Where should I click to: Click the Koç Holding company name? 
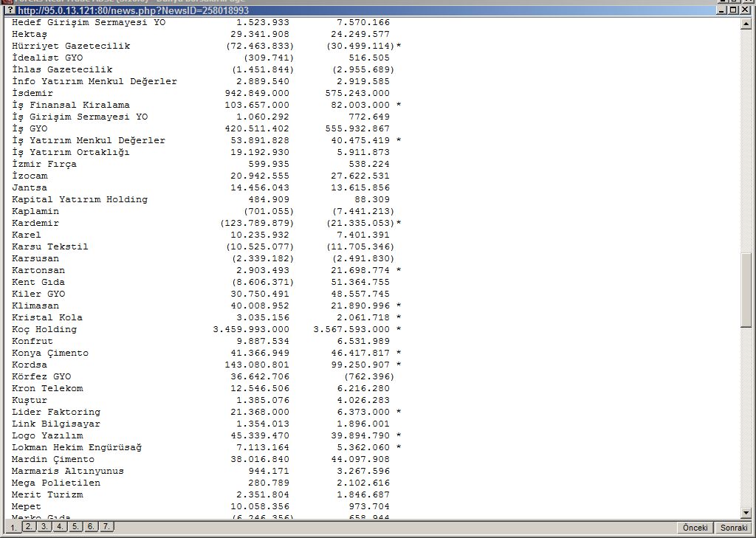coord(44,329)
